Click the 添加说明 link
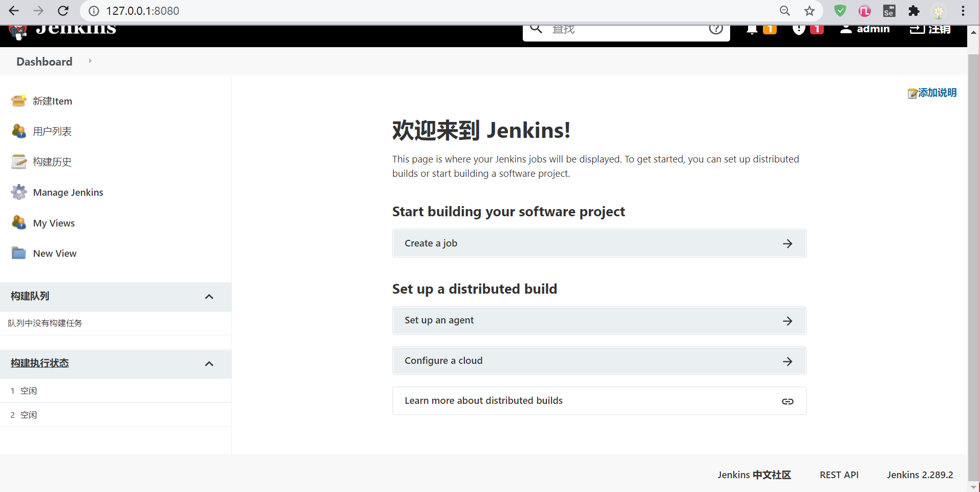 pos(937,93)
